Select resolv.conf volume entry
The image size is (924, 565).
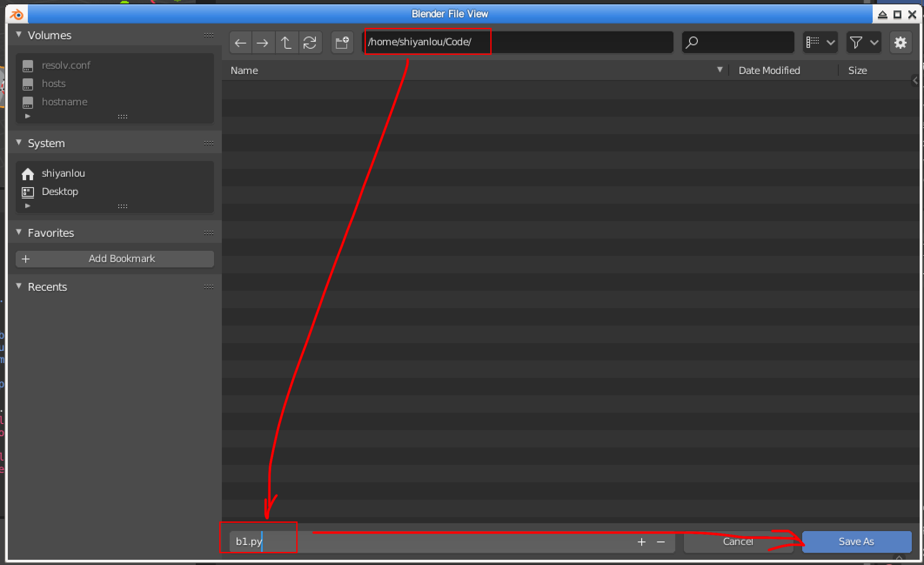click(115, 65)
